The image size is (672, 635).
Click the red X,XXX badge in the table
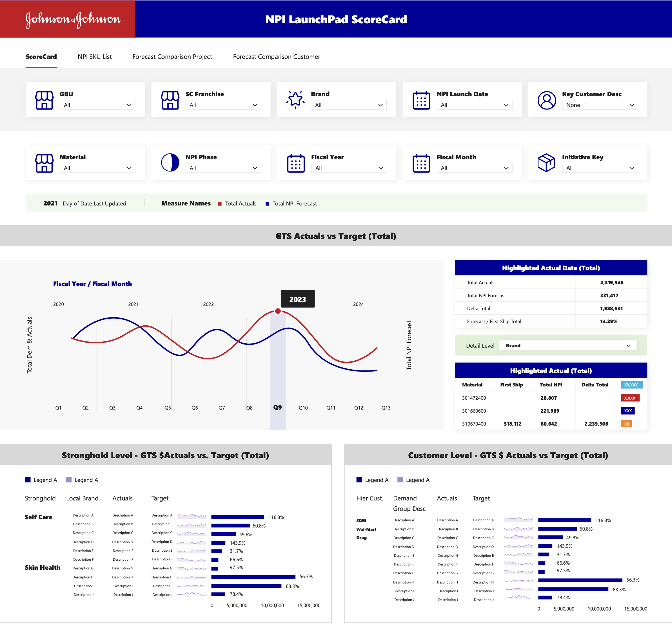pos(630,398)
